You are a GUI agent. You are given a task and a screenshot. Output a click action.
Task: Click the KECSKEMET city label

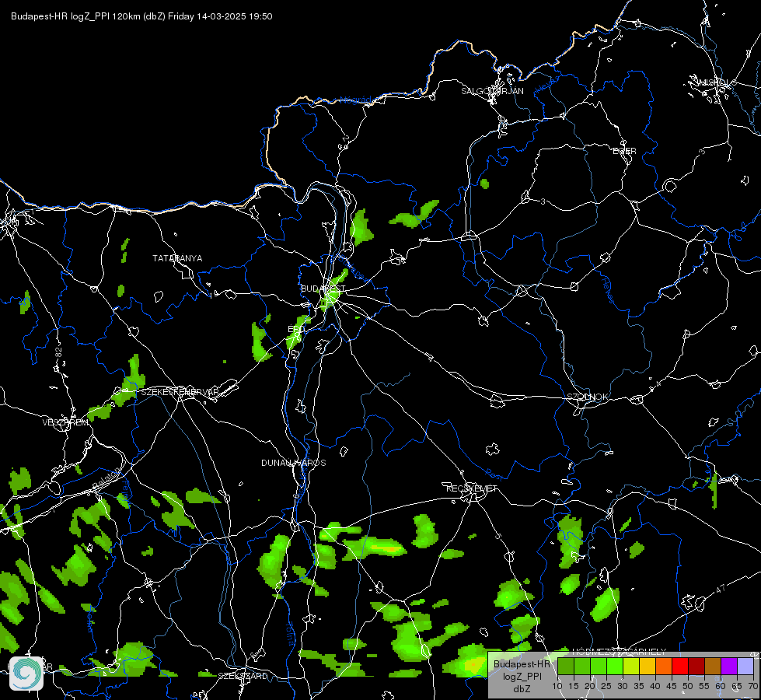tap(472, 488)
